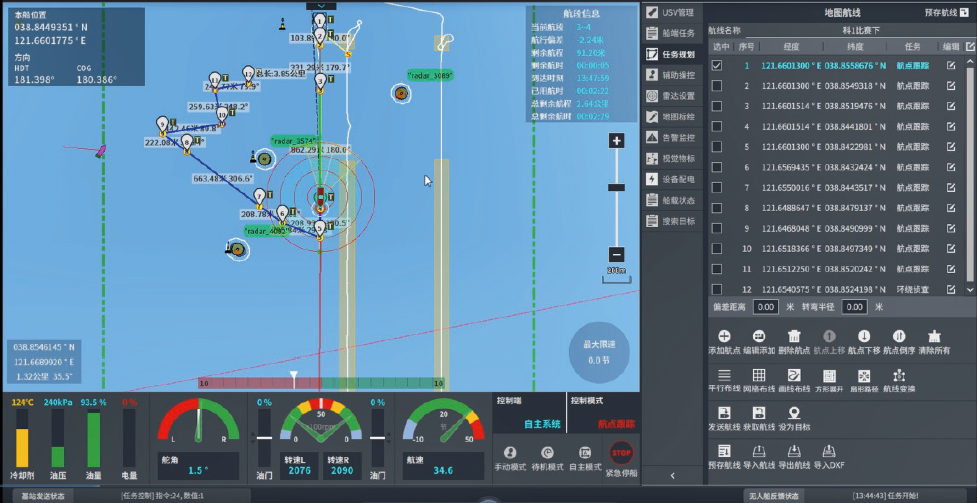Fetch the route with 获取航线
Image resolution: width=977 pixels, height=503 pixels.
point(759,413)
